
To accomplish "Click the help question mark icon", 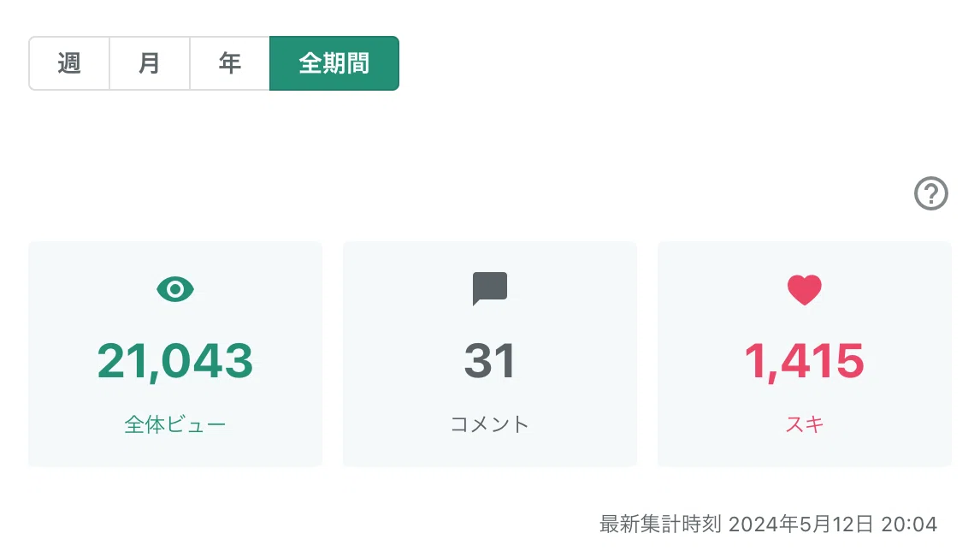I will tap(930, 193).
